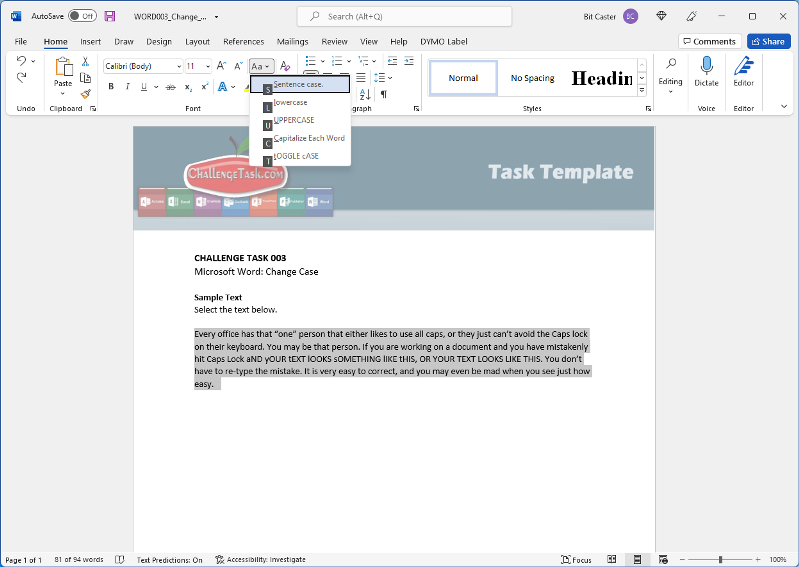Choose lowercase option
Viewport: 799px width, 567px height.
point(300,102)
